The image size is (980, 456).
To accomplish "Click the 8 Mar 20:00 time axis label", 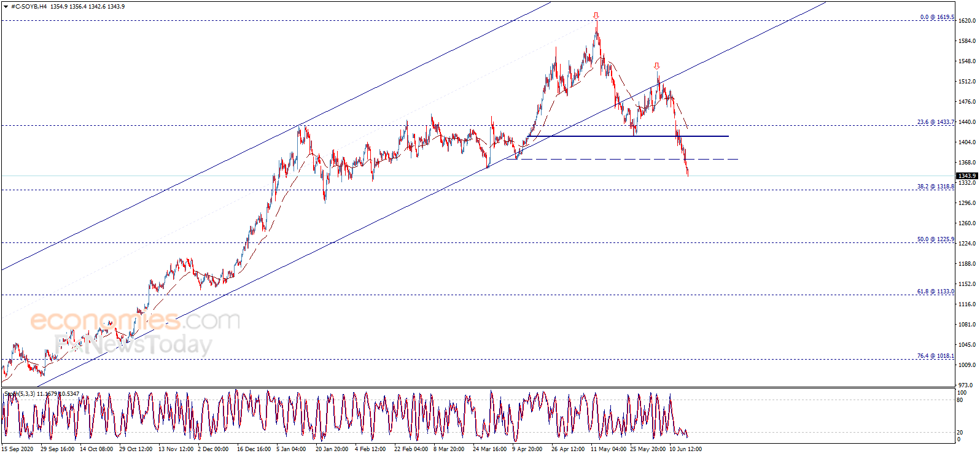I will pyautogui.click(x=449, y=449).
